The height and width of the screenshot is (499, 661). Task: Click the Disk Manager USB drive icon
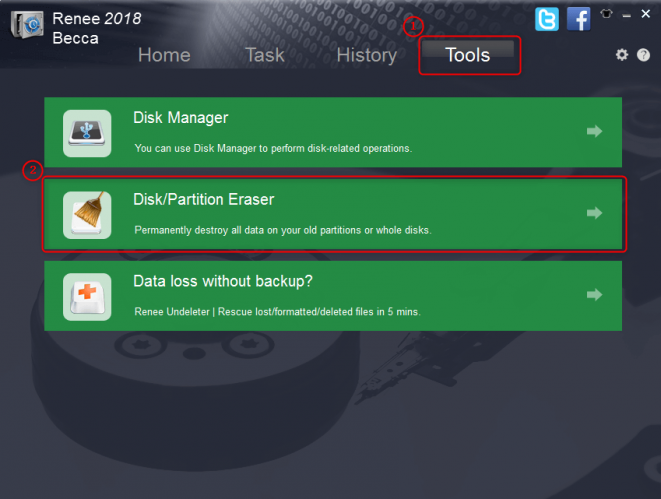(87, 133)
